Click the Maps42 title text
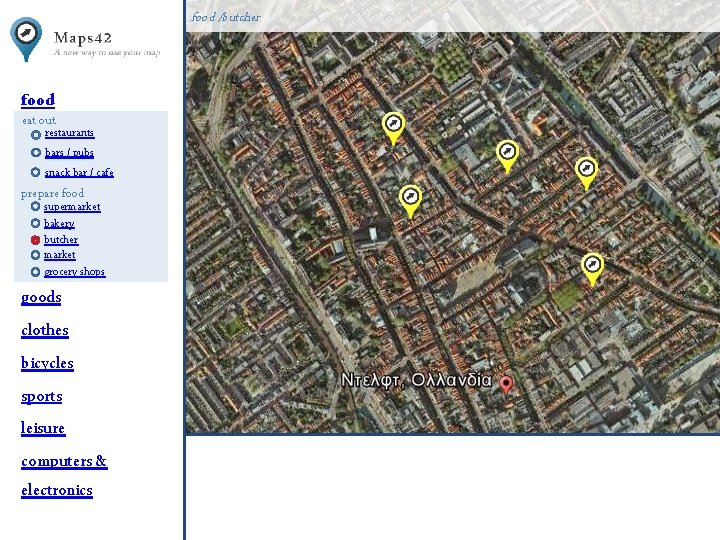 (x=83, y=38)
